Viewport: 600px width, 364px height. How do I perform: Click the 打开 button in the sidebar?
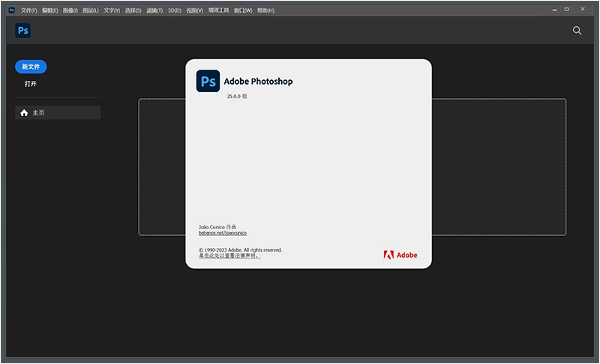tap(31, 84)
